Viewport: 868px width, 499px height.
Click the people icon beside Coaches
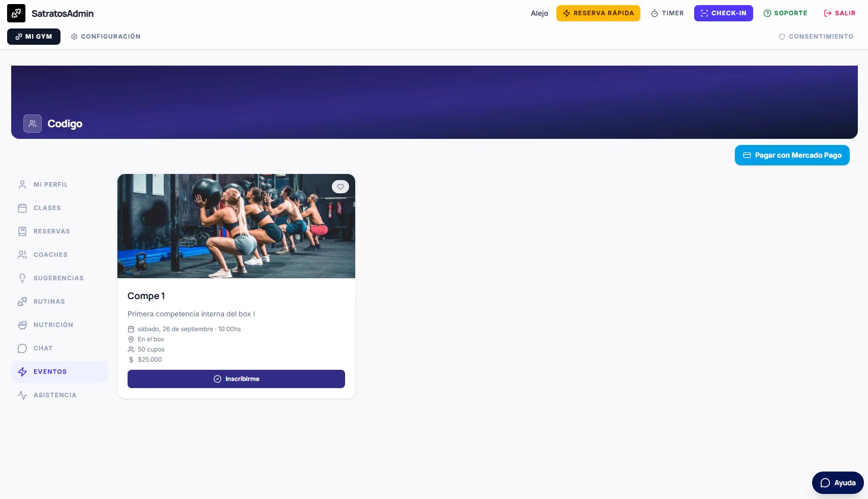[22, 255]
